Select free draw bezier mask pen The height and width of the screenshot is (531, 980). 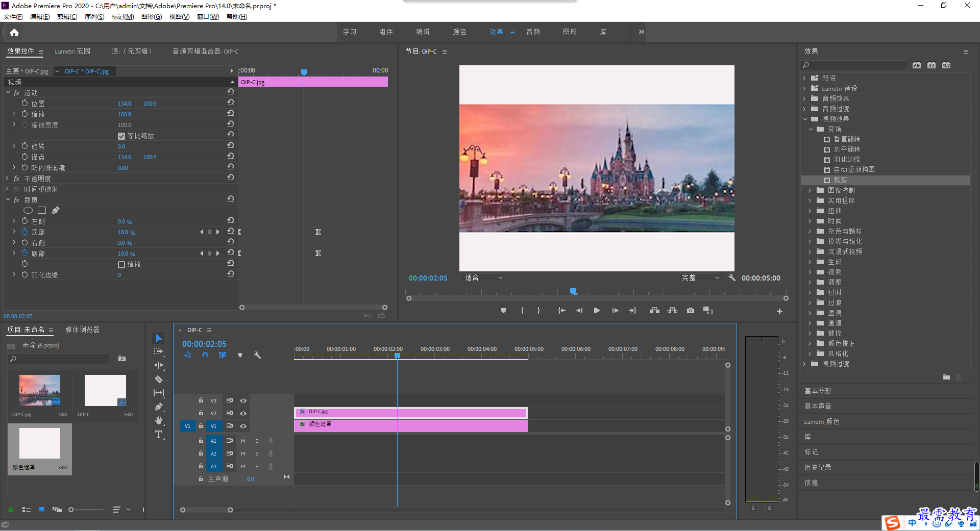pos(56,210)
